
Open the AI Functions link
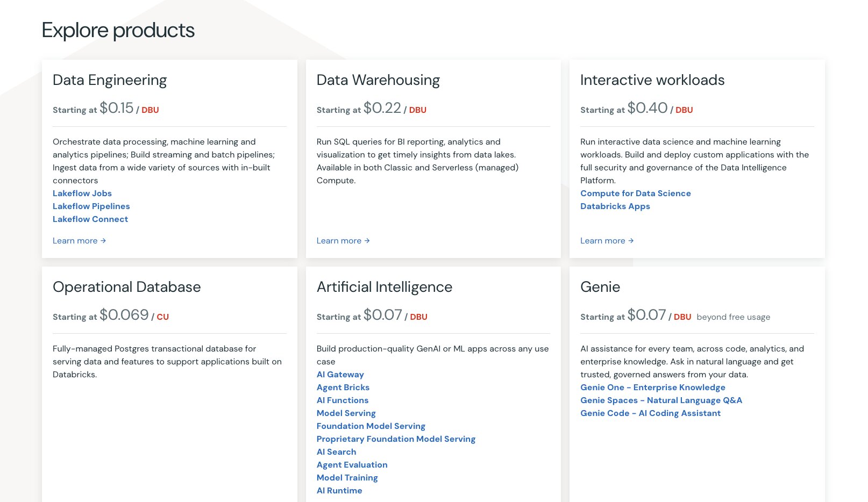(343, 400)
